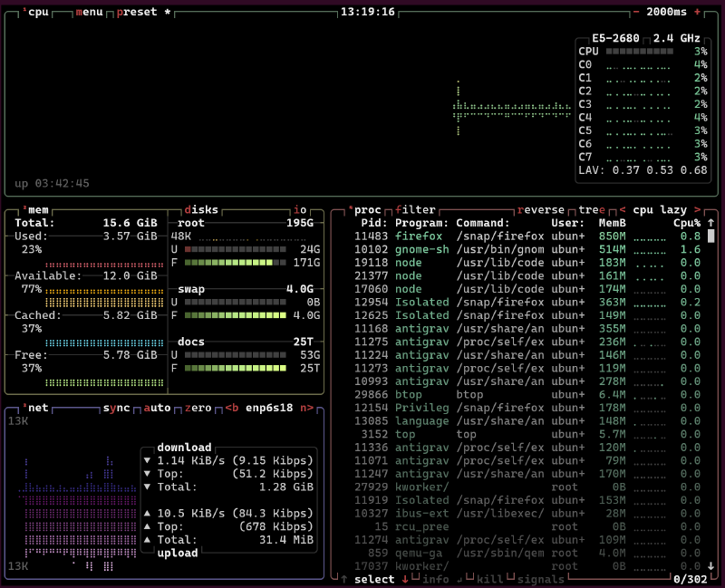Click the right arrow after cpu lazy sort
Viewport: 725px width, 588px height.
[x=697, y=209]
